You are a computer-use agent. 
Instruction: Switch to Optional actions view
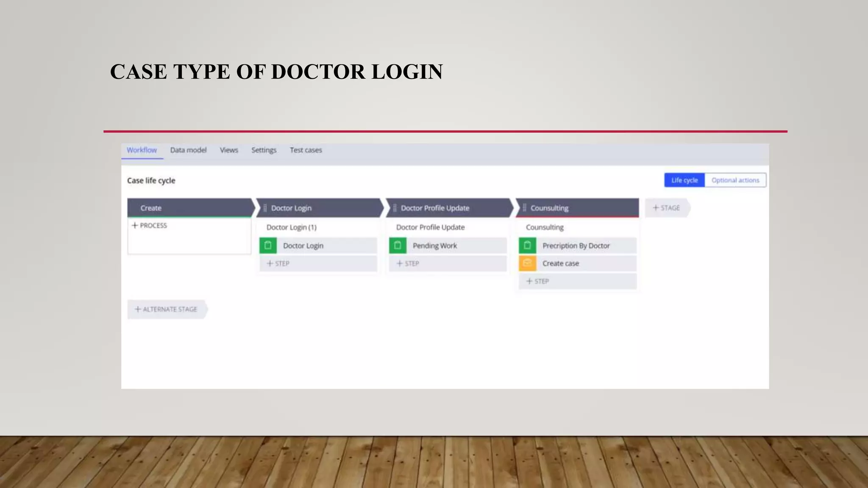pyautogui.click(x=735, y=180)
